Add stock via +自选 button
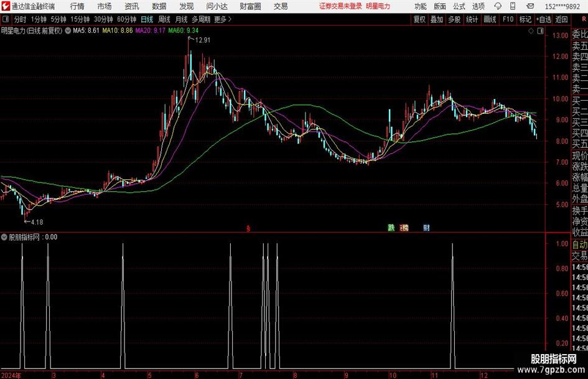588x379 pixels. (544, 19)
